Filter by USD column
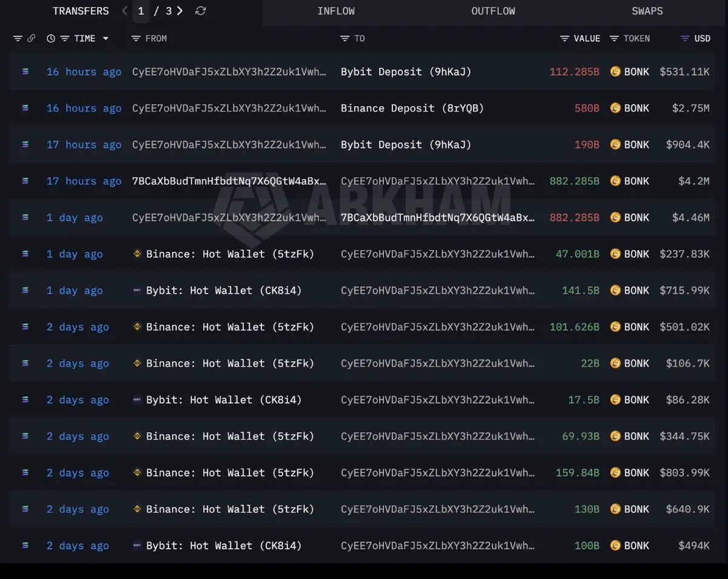The width and height of the screenshot is (728, 579). (685, 38)
